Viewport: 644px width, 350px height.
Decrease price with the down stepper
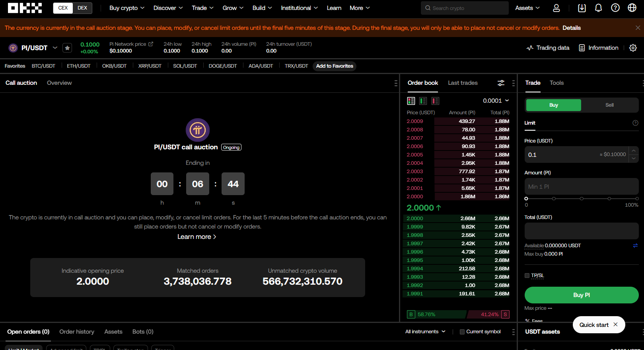(x=634, y=158)
